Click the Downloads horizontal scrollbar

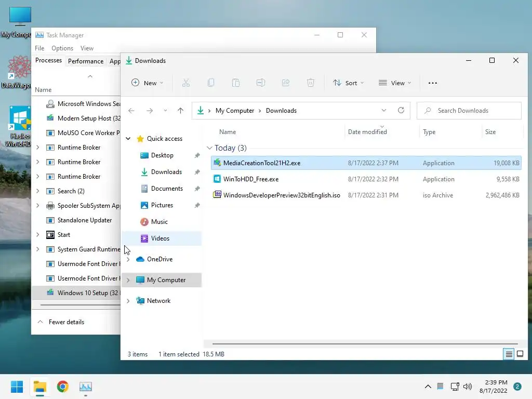[365, 344]
